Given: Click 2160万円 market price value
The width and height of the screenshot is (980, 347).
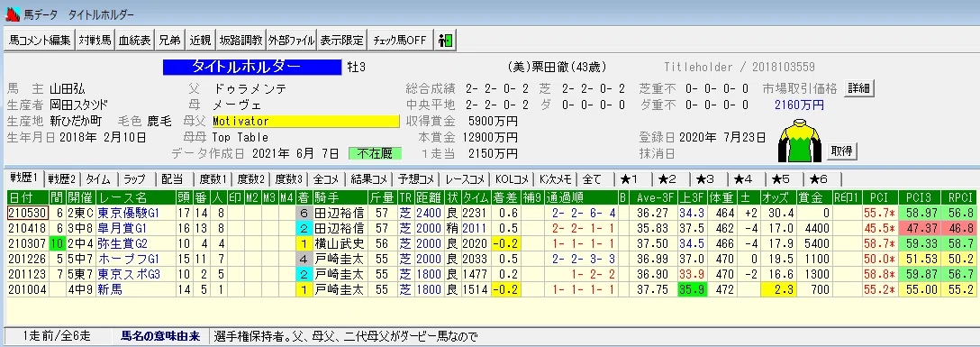Looking at the screenshot, I should (x=799, y=105).
